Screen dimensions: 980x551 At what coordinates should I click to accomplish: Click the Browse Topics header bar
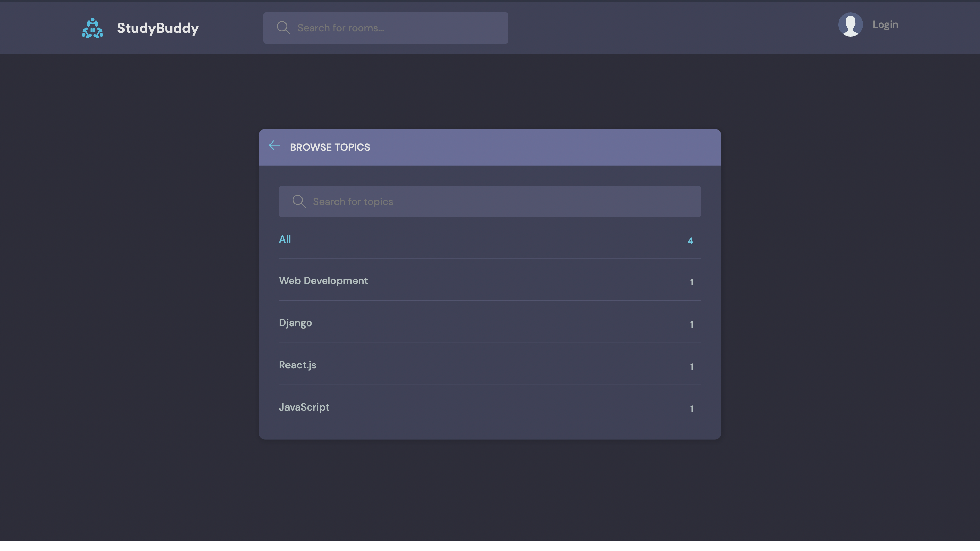(x=490, y=147)
